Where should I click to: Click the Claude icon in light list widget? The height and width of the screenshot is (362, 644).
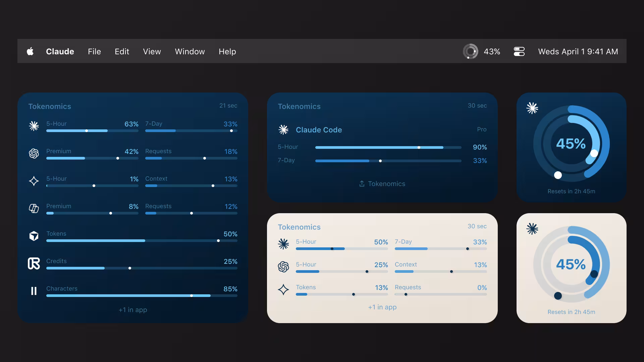[x=283, y=244]
